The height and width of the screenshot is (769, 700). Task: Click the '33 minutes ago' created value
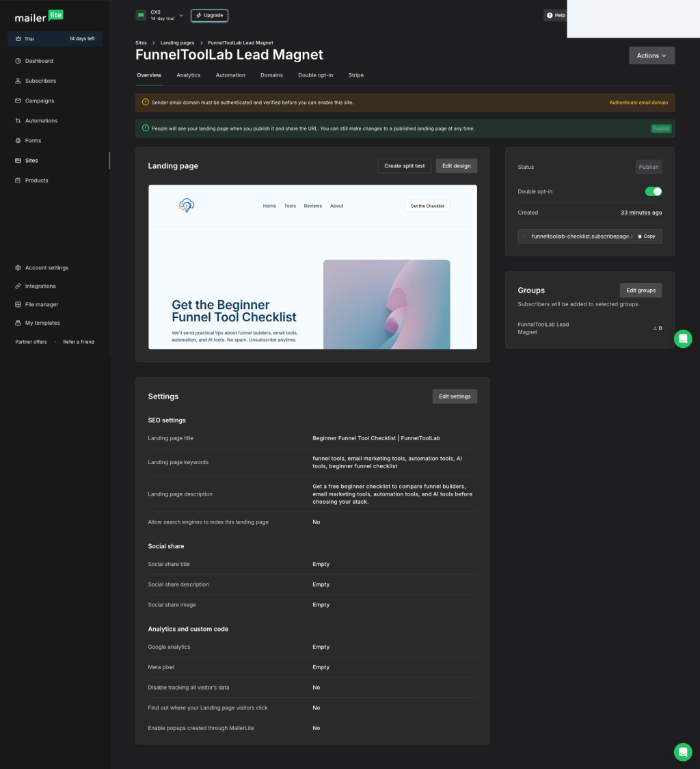click(641, 213)
